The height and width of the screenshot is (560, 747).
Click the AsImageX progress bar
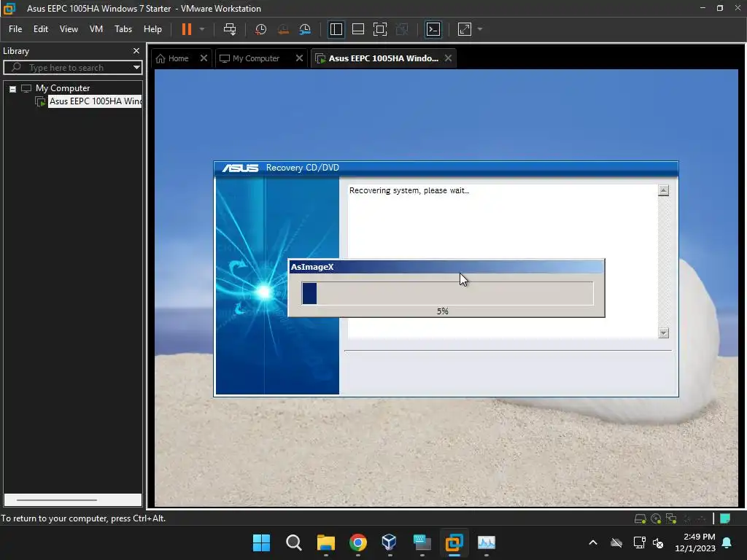click(447, 293)
